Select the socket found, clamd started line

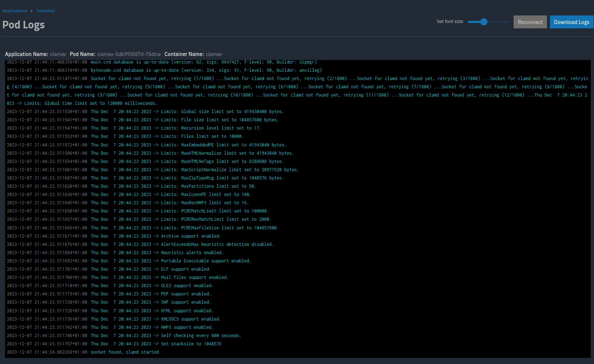pos(84,352)
